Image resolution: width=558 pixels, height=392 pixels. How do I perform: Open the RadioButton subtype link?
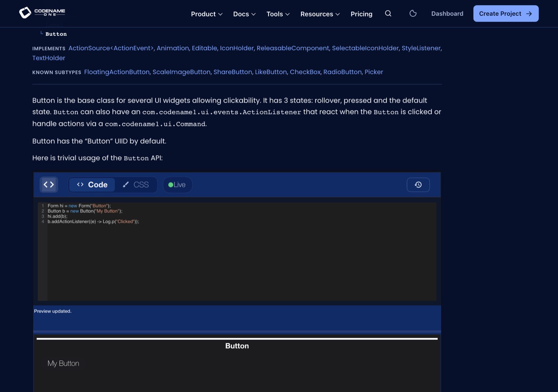(x=342, y=72)
